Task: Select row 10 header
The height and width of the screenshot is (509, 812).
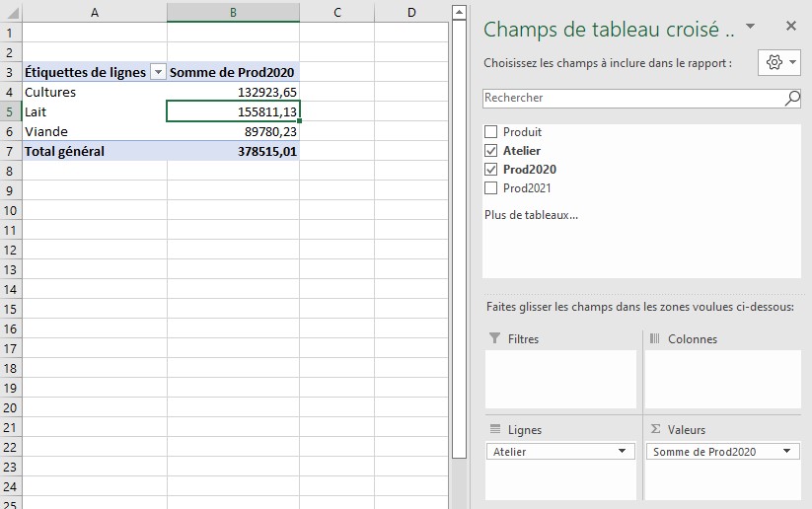Action: (11, 211)
